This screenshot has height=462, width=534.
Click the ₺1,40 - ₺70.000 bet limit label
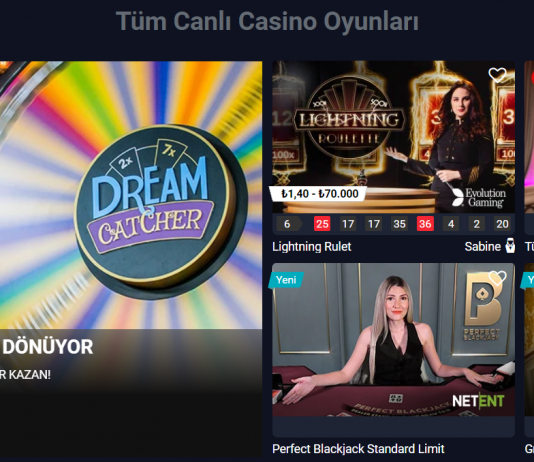coord(318,194)
